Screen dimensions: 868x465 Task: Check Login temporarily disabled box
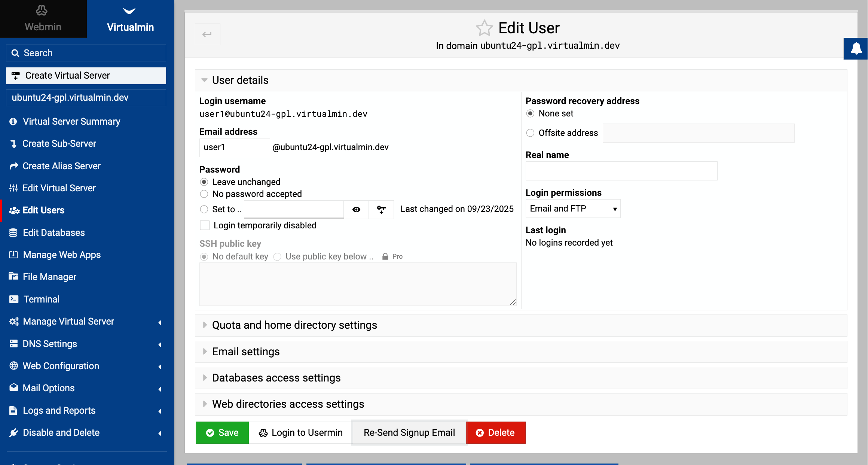205,225
